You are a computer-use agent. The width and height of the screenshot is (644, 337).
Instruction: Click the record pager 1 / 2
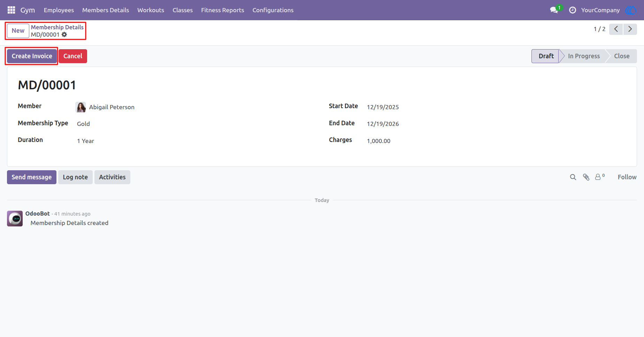pos(599,29)
